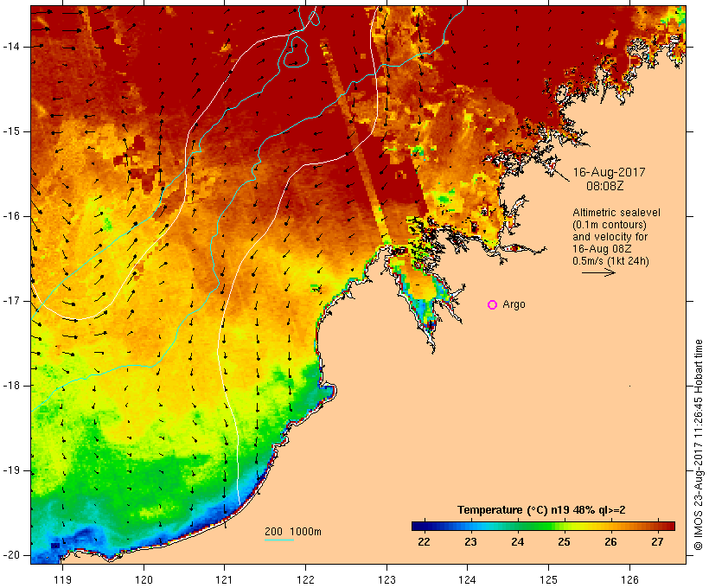Click the '27' color bar label
This screenshot has width=709, height=588.
click(657, 542)
